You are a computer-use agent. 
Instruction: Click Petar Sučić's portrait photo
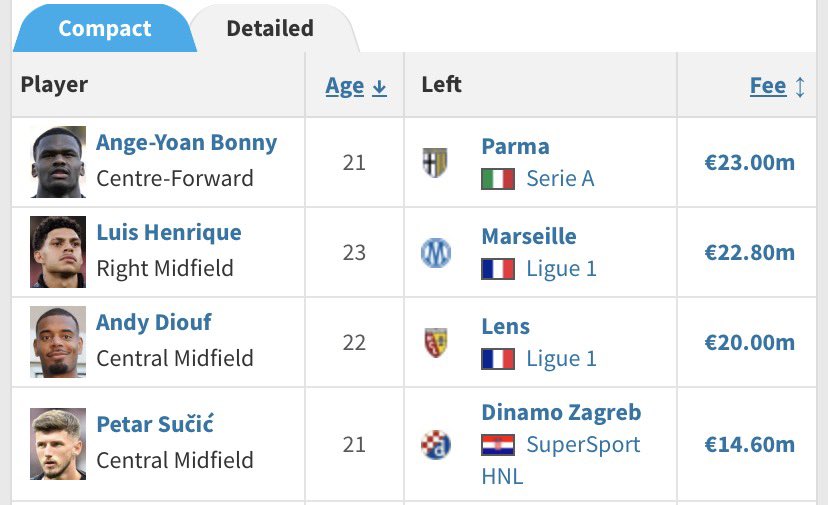coord(58,444)
